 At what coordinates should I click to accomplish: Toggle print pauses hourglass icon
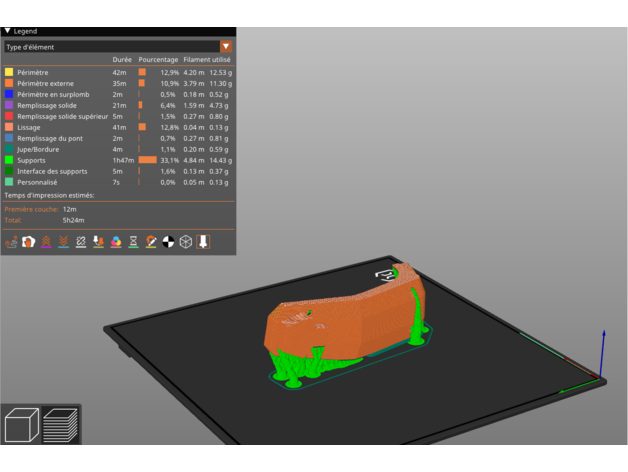[133, 242]
